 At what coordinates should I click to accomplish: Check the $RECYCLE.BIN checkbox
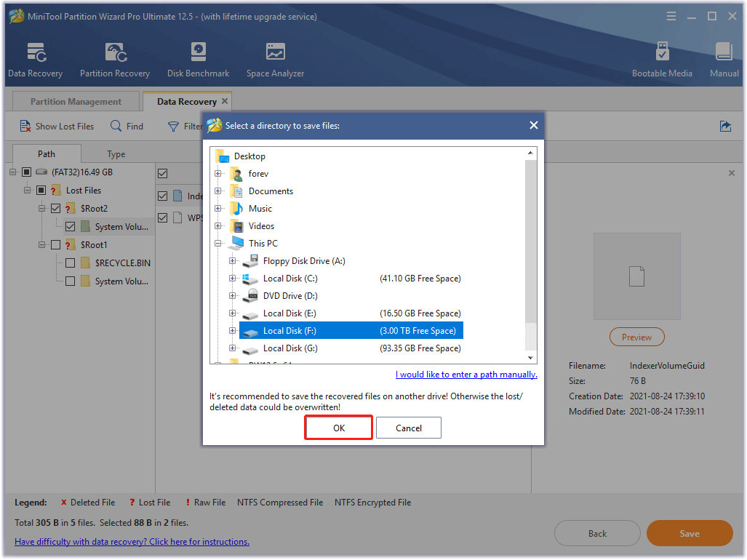point(70,263)
